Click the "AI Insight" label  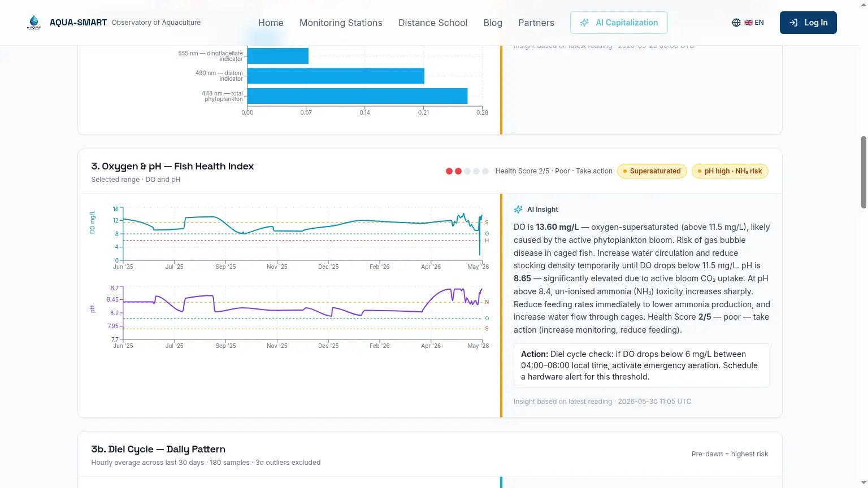(542, 210)
